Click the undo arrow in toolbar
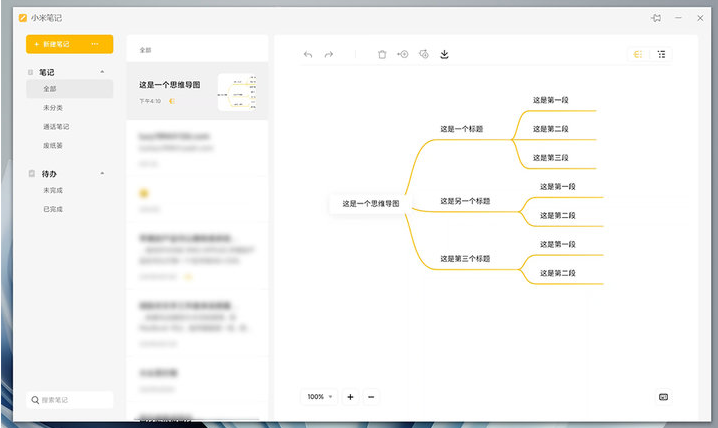This screenshot has width=718, height=428. click(308, 54)
